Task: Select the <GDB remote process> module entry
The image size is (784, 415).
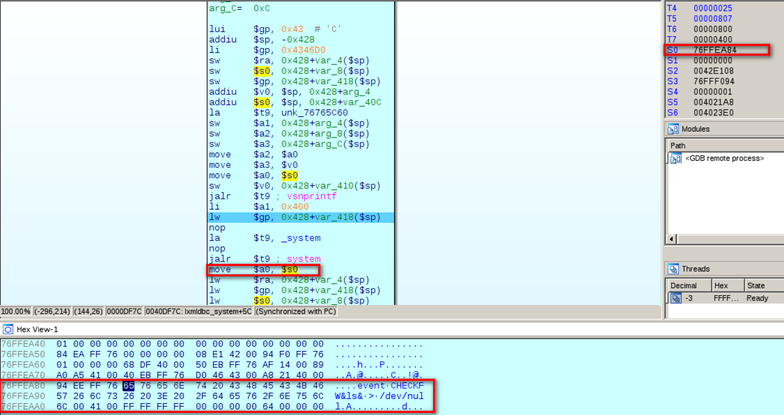Action: pyautogui.click(x=724, y=158)
